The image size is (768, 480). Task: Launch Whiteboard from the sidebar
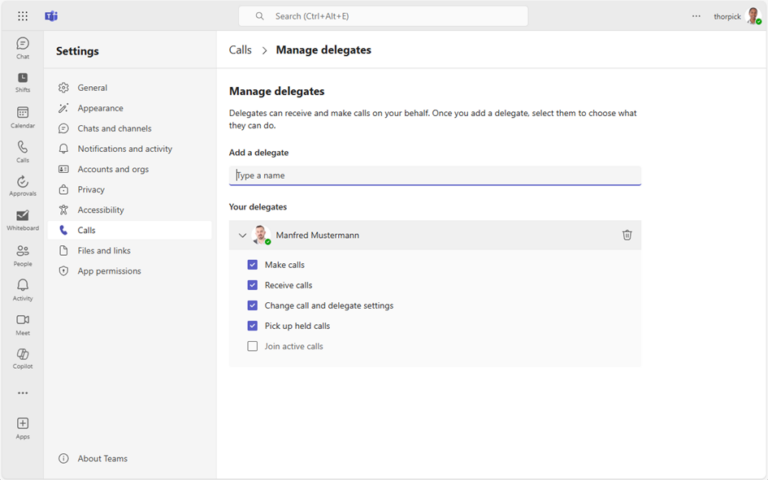22,218
